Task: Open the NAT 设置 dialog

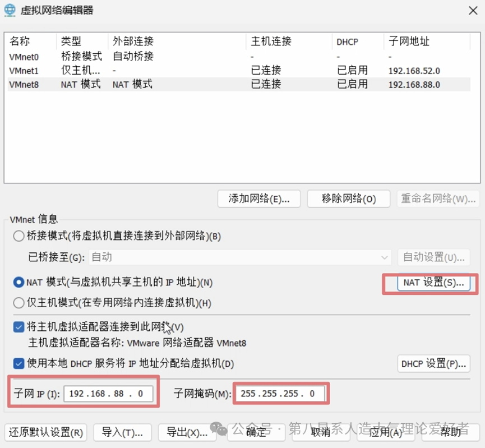Action: pyautogui.click(x=433, y=283)
